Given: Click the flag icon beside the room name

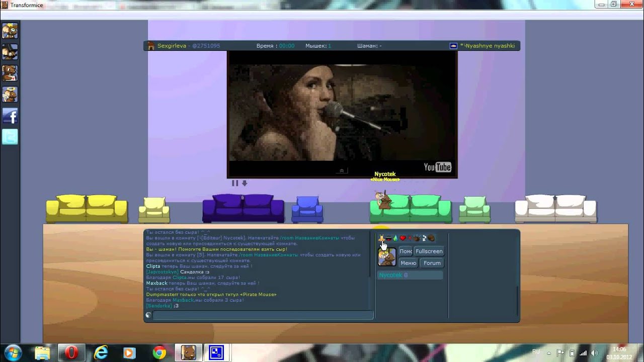Looking at the screenshot, I should click(453, 46).
